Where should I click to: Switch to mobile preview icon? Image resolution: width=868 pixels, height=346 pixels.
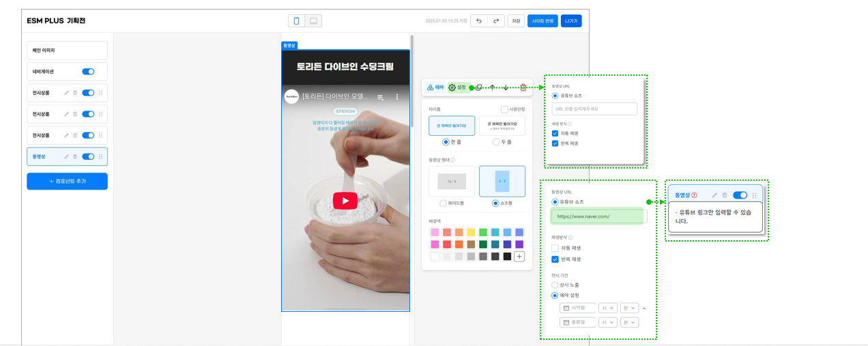coord(296,21)
